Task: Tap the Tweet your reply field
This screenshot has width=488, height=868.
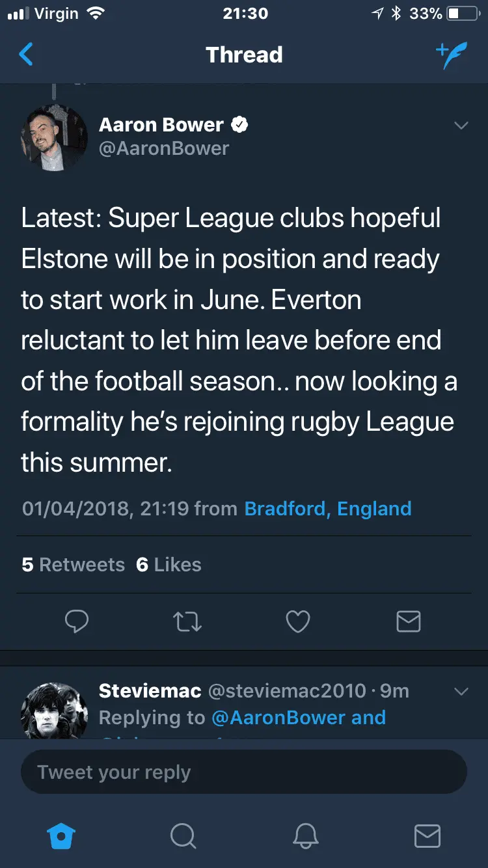Action: [x=244, y=772]
